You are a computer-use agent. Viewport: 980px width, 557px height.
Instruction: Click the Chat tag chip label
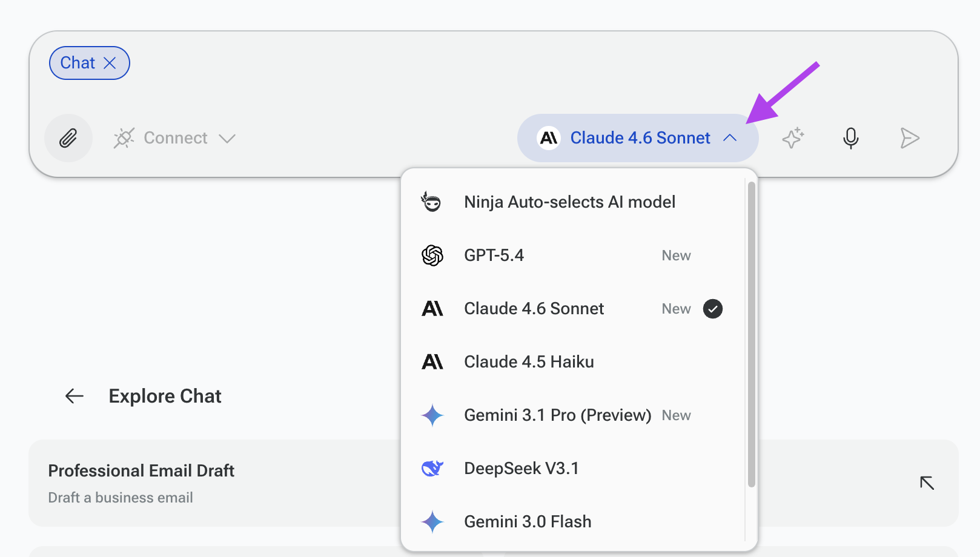pos(78,63)
